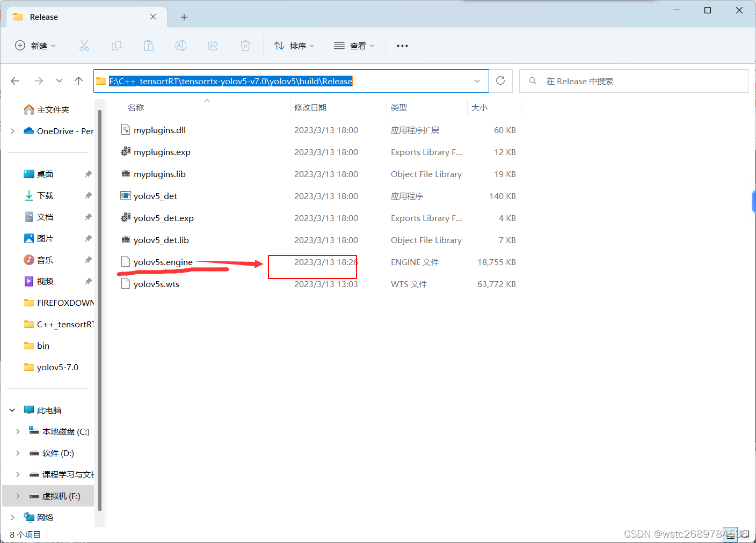Click the Delete trash icon
The width and height of the screenshot is (756, 543).
[x=245, y=46]
